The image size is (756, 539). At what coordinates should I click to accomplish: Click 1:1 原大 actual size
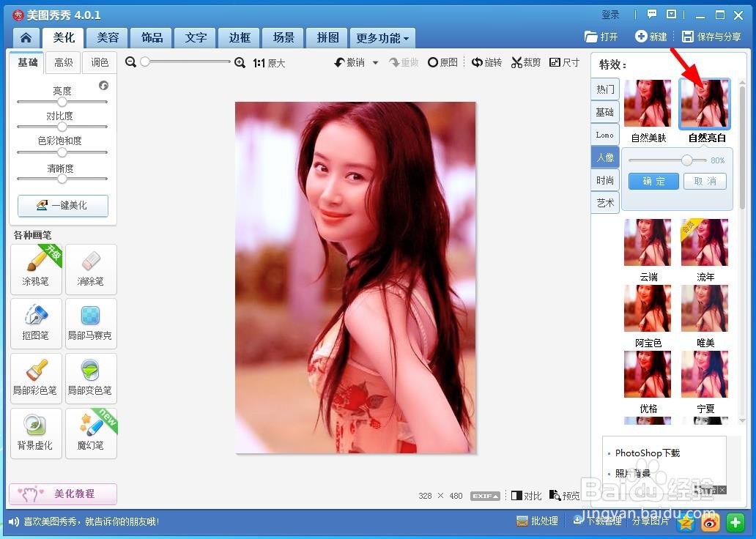269,63
